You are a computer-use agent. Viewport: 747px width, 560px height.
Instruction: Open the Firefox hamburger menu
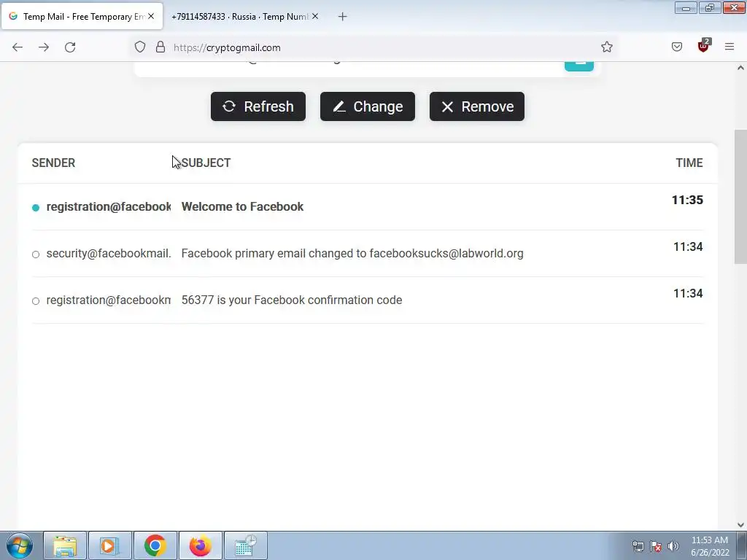729,47
